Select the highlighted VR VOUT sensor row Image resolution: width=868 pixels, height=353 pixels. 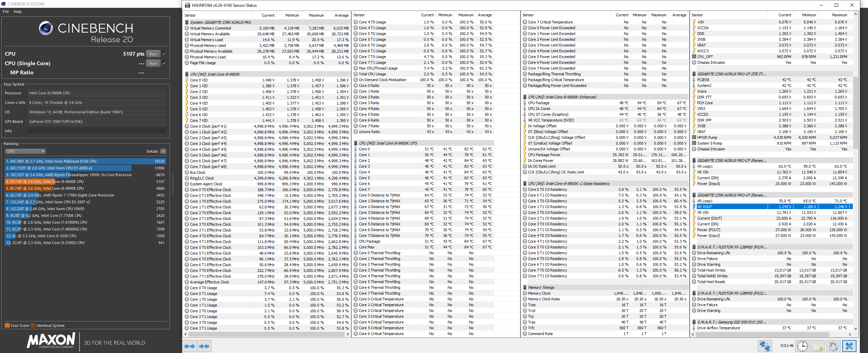pos(772,207)
